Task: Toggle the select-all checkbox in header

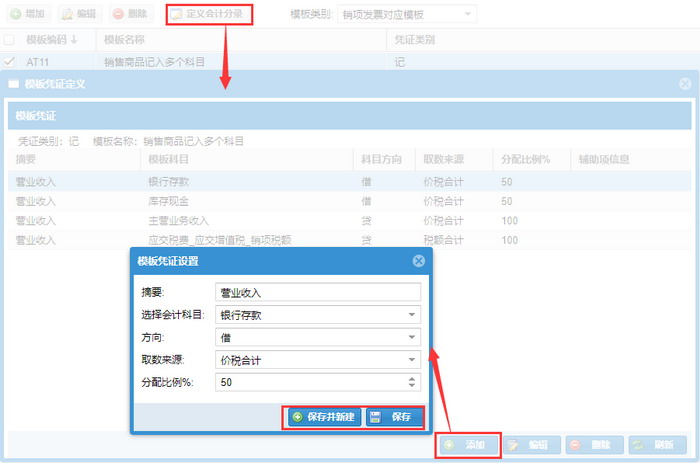Action: [x=9, y=40]
